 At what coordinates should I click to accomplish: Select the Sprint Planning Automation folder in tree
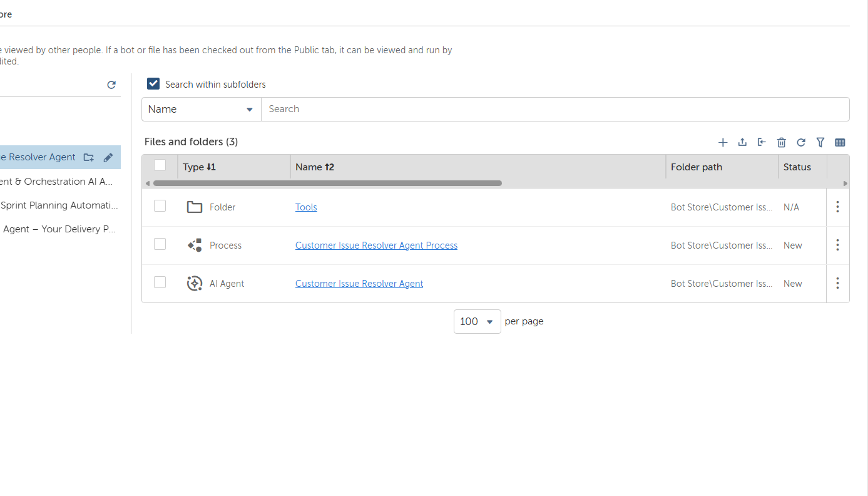pos(59,205)
